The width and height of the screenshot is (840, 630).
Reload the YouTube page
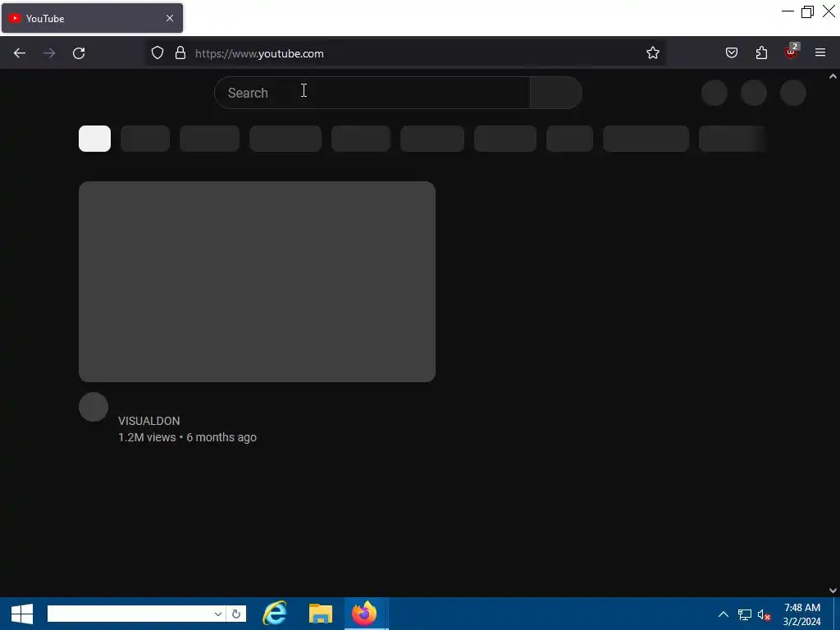click(79, 53)
